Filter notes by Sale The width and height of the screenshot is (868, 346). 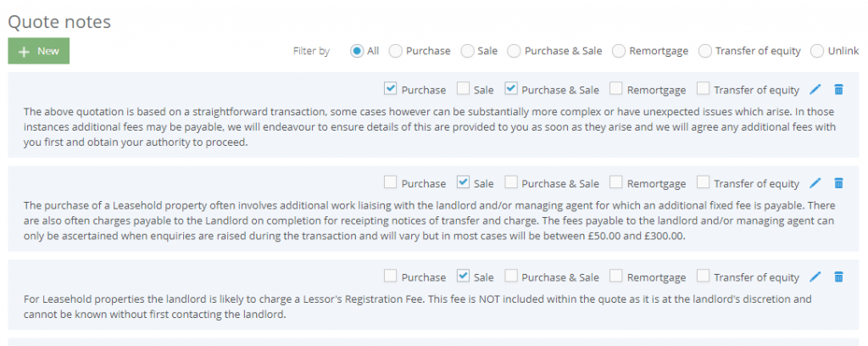coord(468,51)
